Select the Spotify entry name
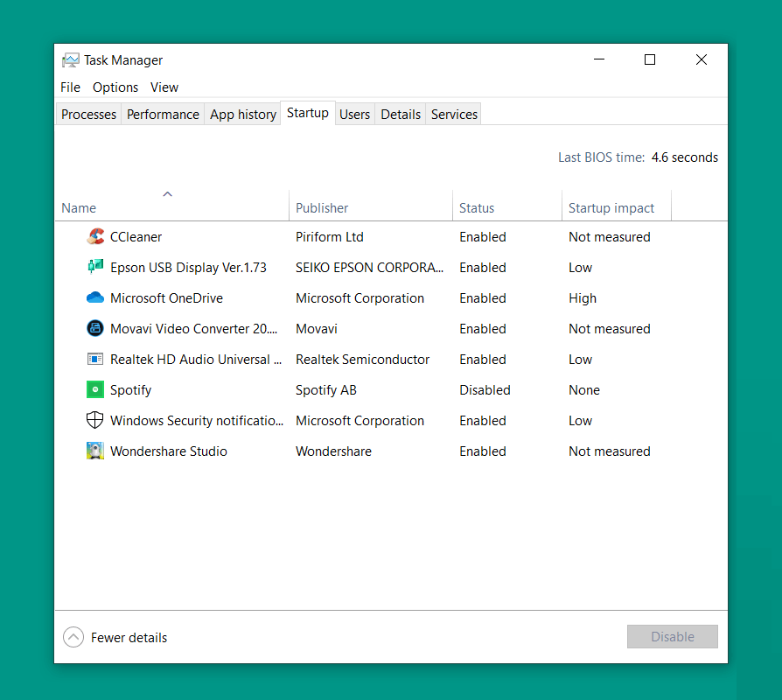Image resolution: width=782 pixels, height=700 pixels. tap(130, 390)
